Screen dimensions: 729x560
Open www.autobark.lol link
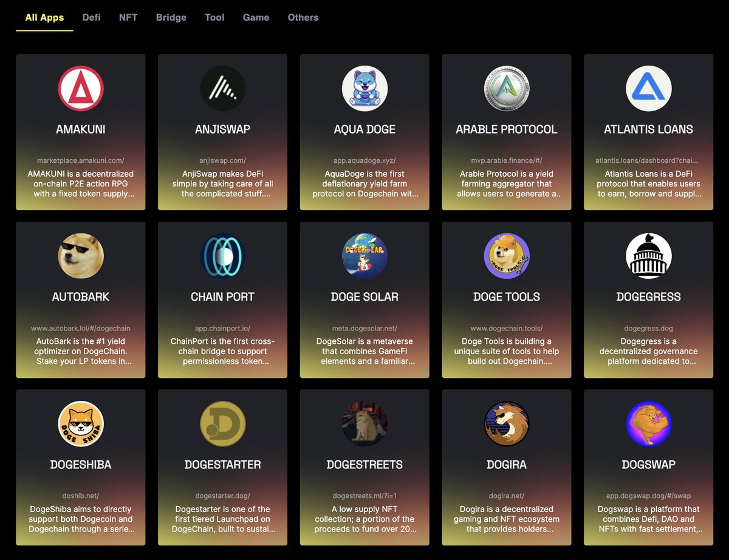[81, 329]
